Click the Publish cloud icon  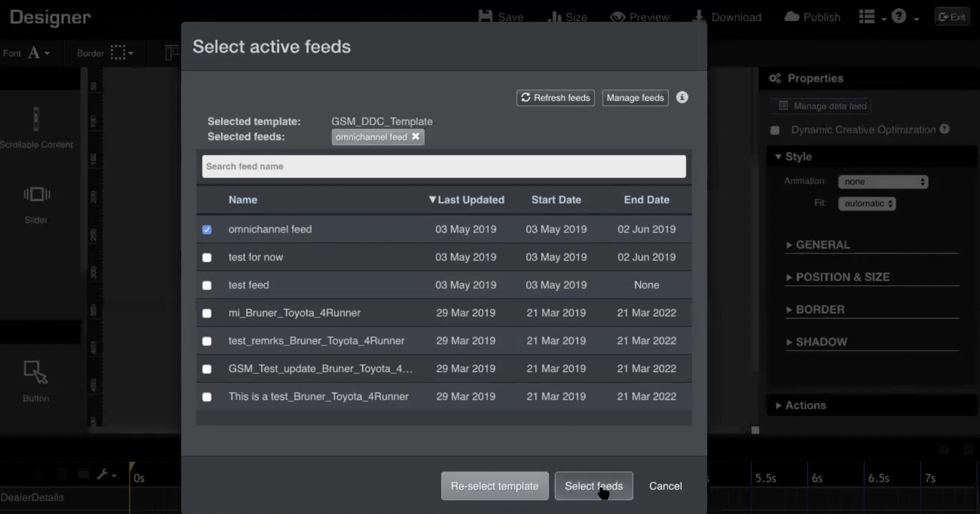pyautogui.click(x=791, y=17)
